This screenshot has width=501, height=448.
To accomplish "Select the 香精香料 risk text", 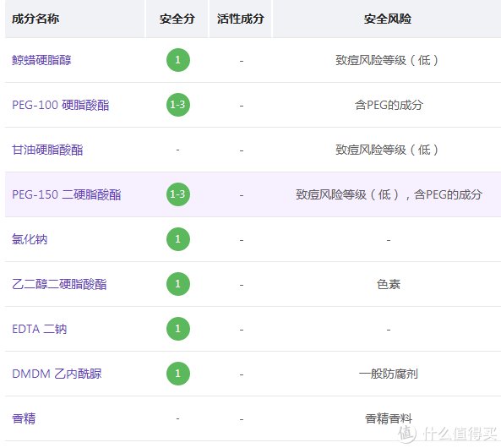I will [389, 418].
